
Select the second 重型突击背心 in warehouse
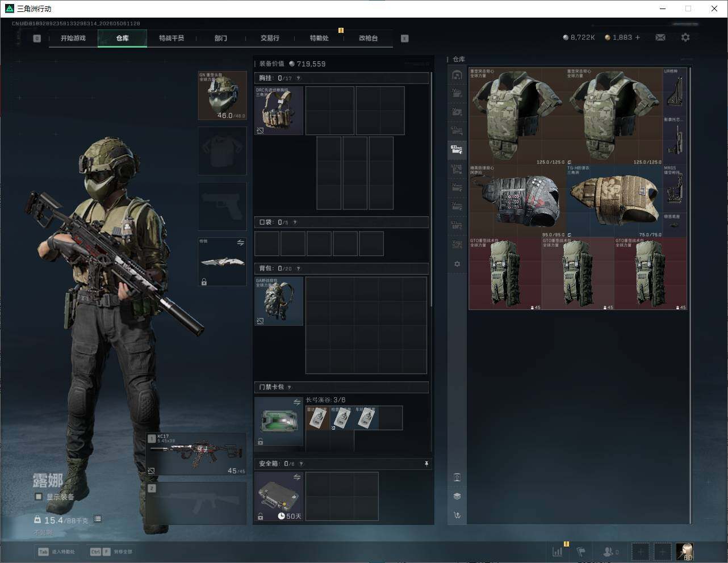pos(614,116)
